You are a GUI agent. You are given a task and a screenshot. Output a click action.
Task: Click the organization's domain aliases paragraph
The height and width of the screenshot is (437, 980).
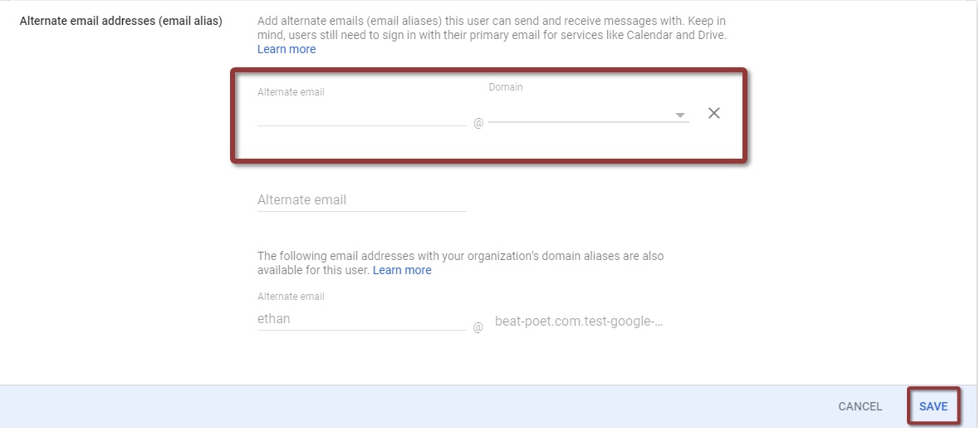461,263
